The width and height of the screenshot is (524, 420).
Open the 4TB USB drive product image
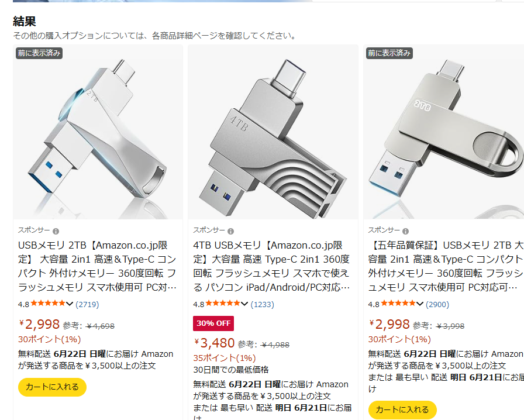click(x=273, y=132)
